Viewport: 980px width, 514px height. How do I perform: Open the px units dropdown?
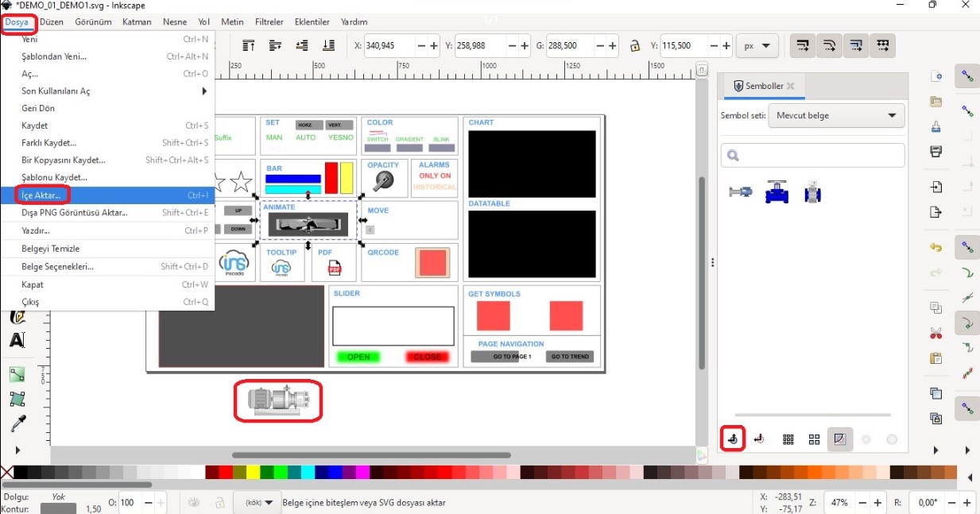point(757,46)
